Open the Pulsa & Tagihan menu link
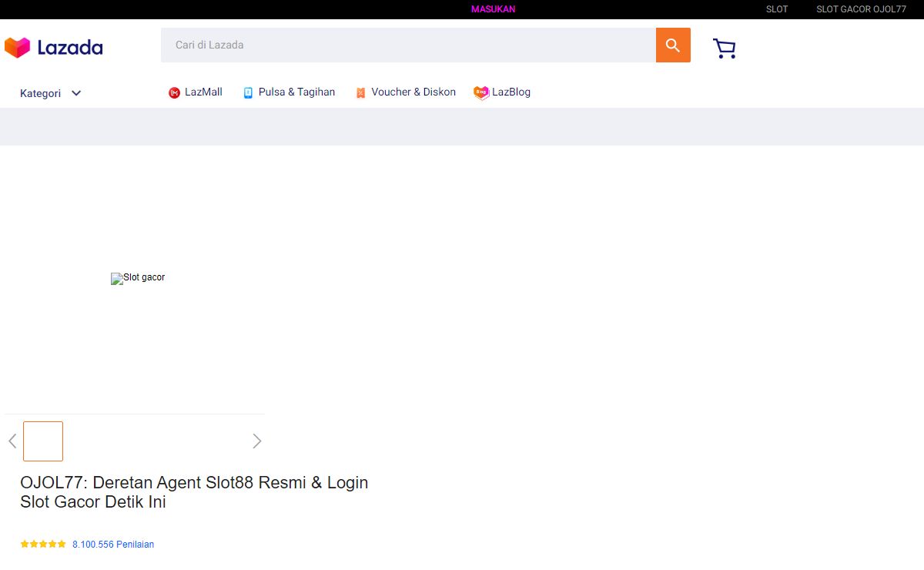The width and height of the screenshot is (924, 570). click(296, 92)
